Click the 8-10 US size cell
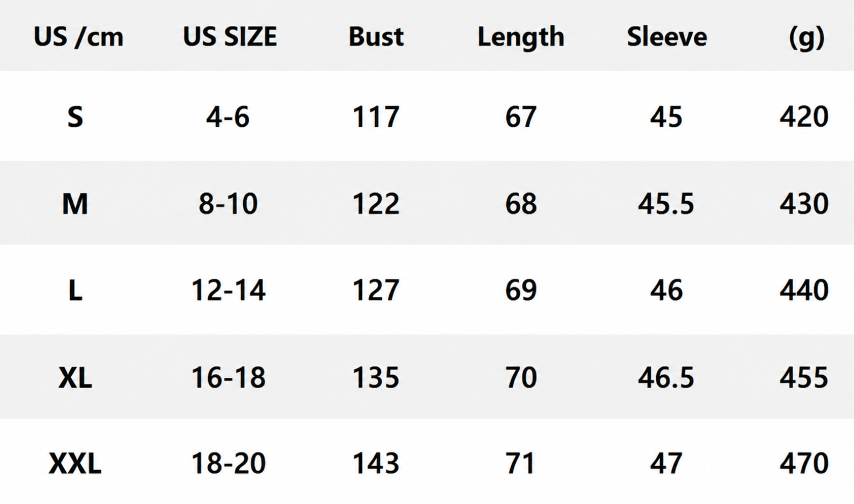Viewport: 854px width, 504px height. pyautogui.click(x=228, y=204)
